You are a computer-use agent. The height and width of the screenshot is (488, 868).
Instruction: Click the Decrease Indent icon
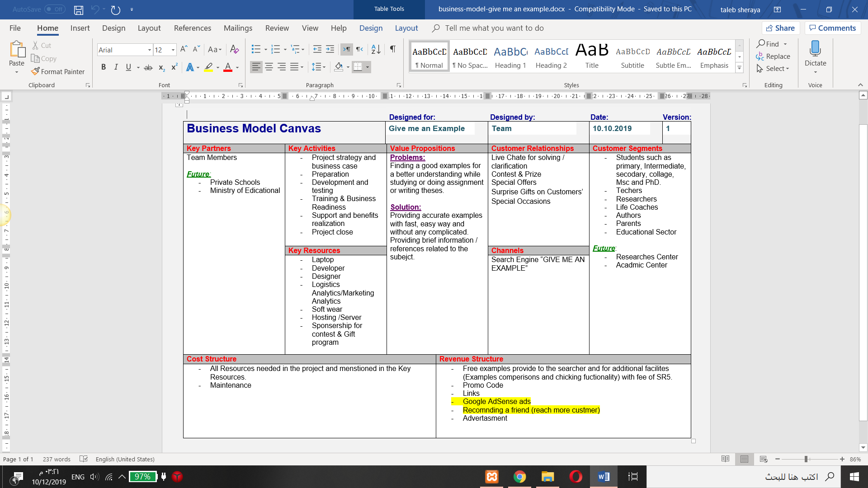click(x=317, y=49)
